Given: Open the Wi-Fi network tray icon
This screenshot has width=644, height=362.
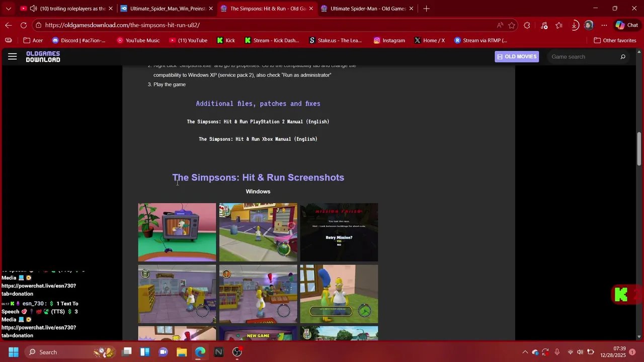Looking at the screenshot, I should (x=570, y=352).
